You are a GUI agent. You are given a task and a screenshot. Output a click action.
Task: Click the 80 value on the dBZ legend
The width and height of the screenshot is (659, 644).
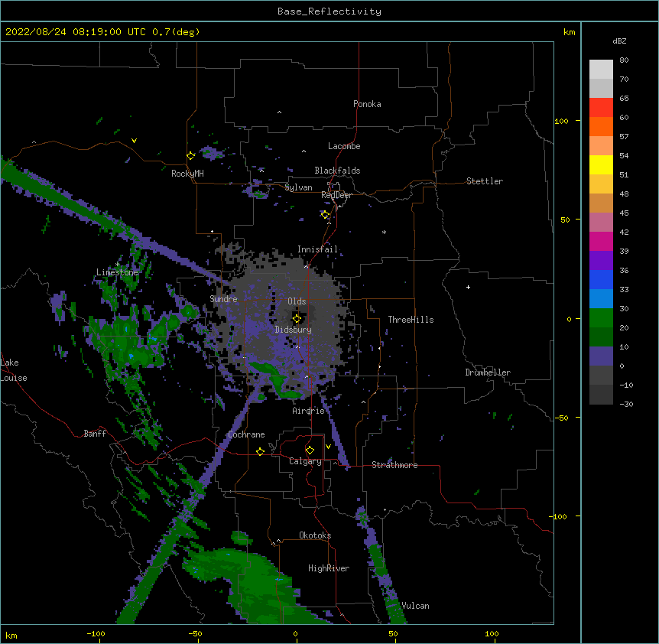(624, 60)
